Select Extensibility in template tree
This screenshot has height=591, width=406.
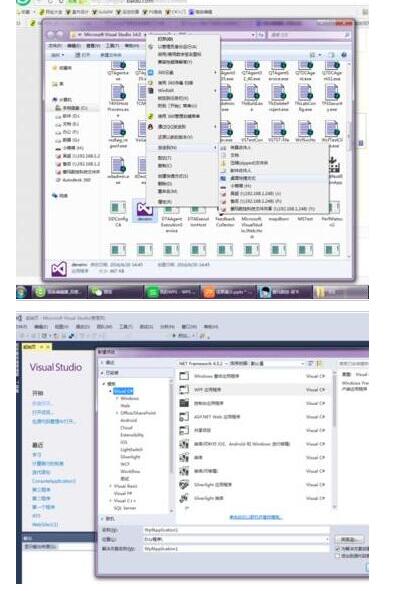click(x=132, y=435)
